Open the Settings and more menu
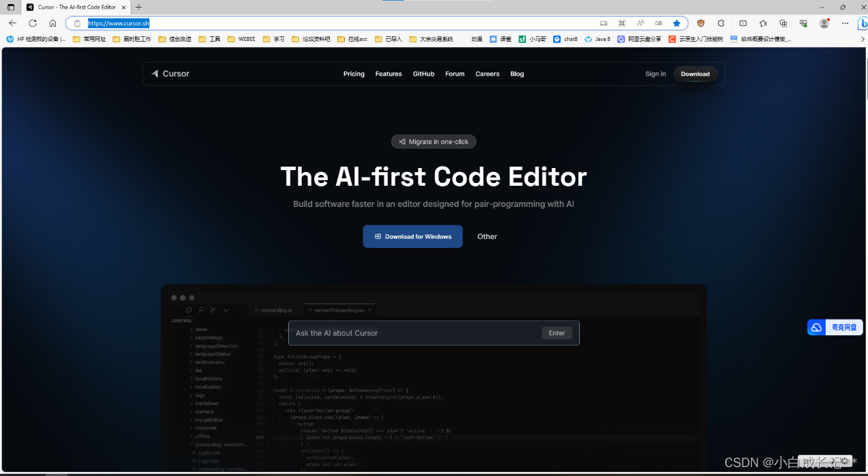Screen dimensions: 868x476 tap(845, 23)
